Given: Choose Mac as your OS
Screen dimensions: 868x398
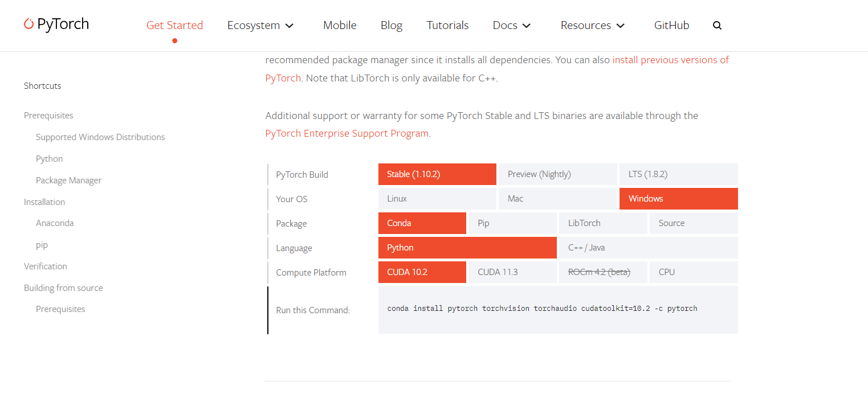Looking at the screenshot, I should (x=558, y=199).
